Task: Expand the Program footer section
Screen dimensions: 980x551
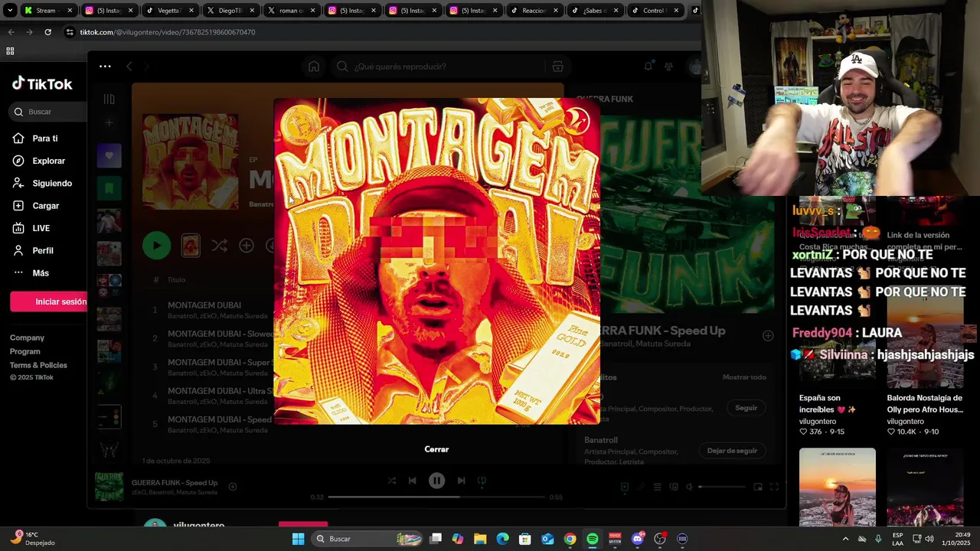Action: [24, 351]
